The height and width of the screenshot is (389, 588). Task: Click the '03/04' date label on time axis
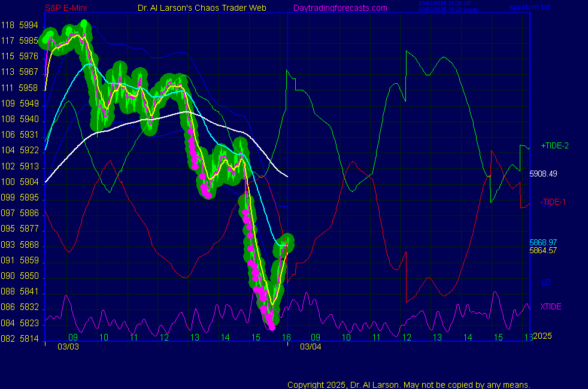[311, 347]
